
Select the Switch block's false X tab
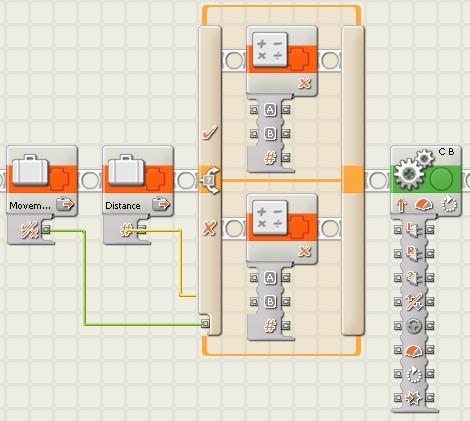[210, 229]
